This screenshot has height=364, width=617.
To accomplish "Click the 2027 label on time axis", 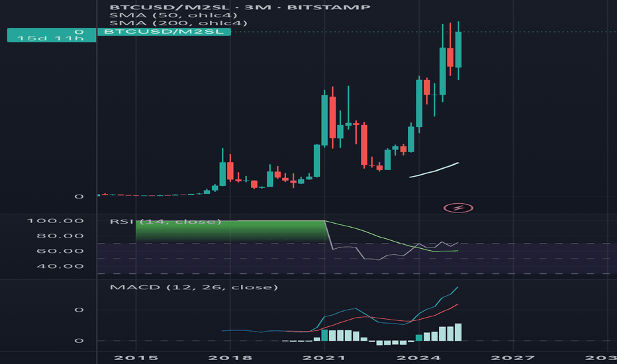I will point(513,357).
